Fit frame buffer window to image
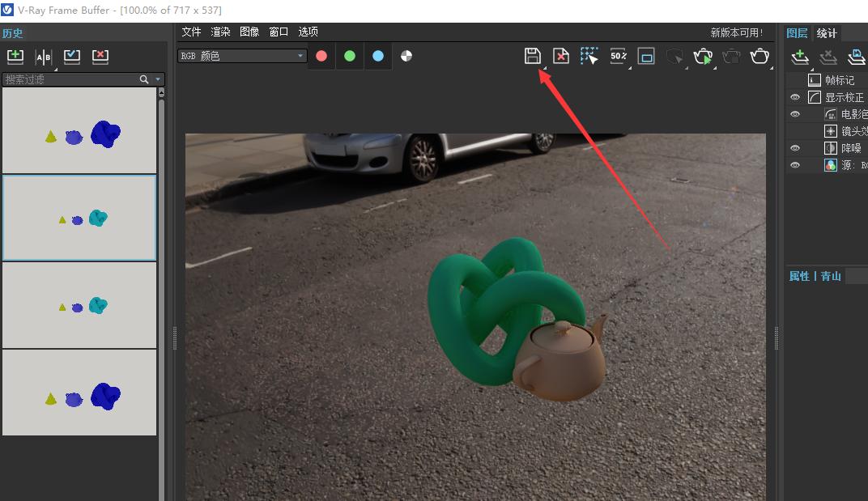This screenshot has height=501, width=868. [x=647, y=56]
